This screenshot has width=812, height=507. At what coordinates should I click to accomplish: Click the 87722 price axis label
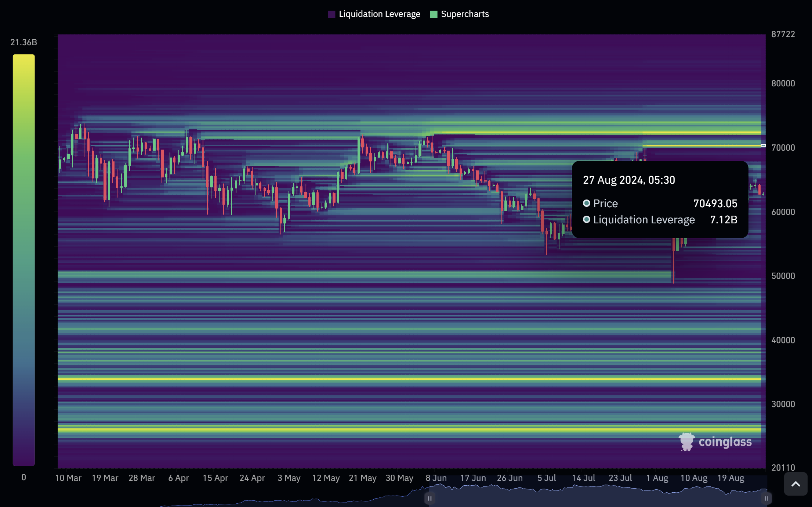(783, 34)
